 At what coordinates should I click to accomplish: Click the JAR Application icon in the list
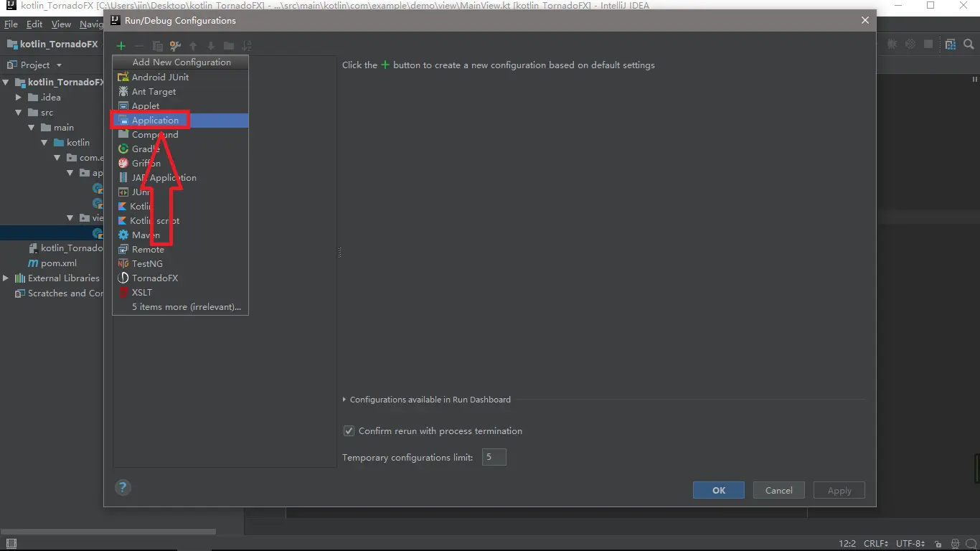point(123,177)
